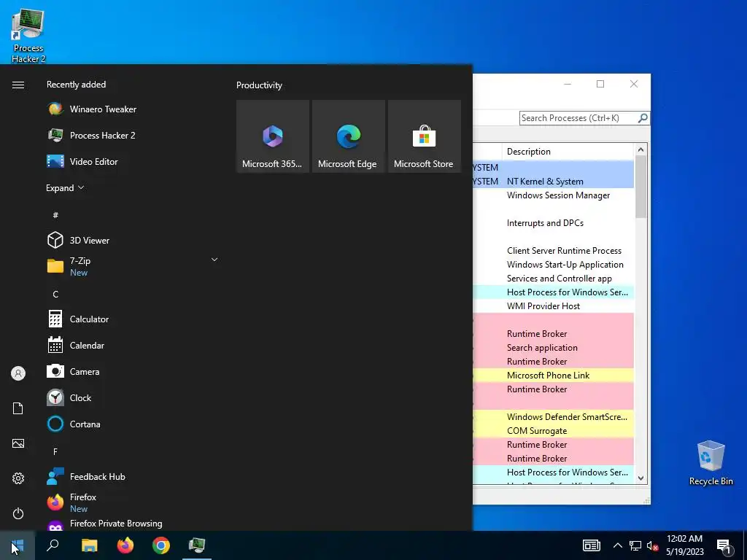
Task: Launch Firefox from taskbar
Action: point(125,545)
